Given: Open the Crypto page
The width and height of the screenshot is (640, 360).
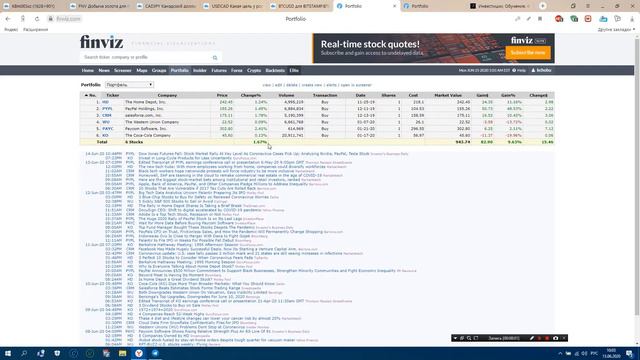Looking at the screenshot, I should (253, 70).
